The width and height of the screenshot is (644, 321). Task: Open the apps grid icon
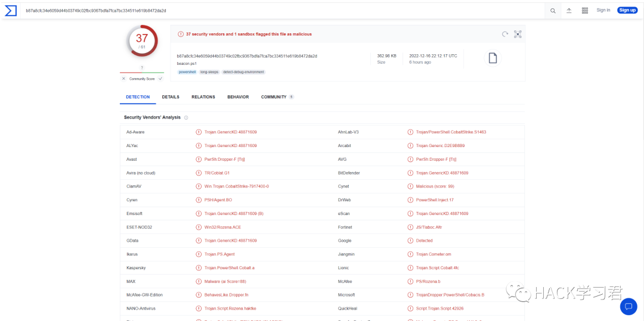[585, 11]
